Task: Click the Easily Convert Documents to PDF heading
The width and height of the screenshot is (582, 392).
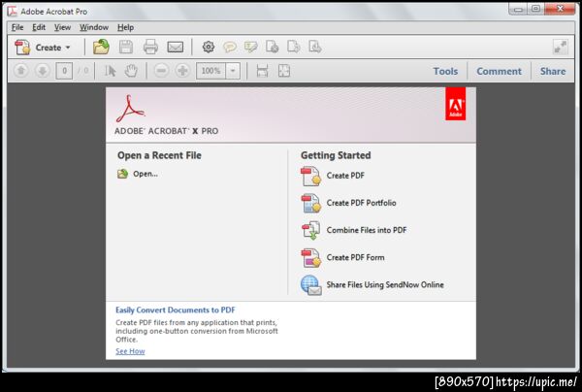Action: [x=176, y=310]
